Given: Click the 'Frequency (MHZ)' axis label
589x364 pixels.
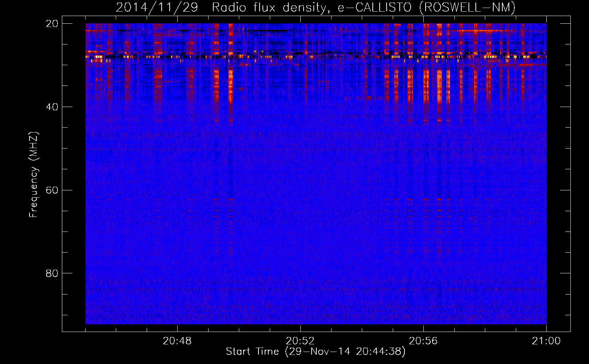Looking at the screenshot, I should [33, 175].
